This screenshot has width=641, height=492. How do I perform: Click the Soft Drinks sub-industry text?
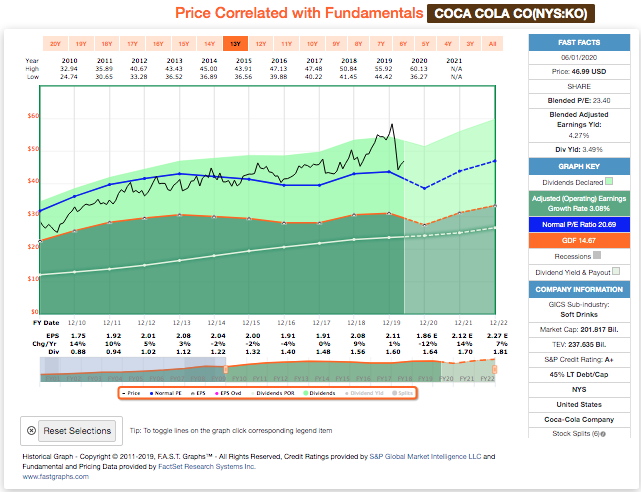click(x=579, y=315)
